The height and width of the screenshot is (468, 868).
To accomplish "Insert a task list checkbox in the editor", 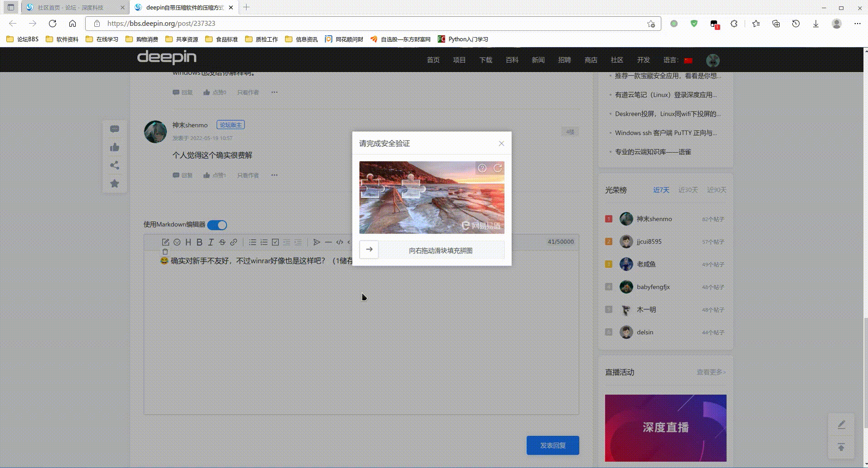I will coord(276,242).
